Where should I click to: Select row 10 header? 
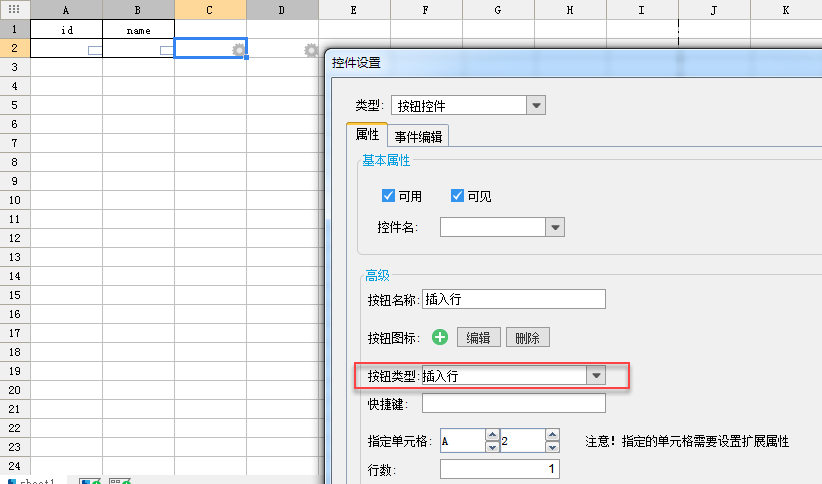coord(15,200)
